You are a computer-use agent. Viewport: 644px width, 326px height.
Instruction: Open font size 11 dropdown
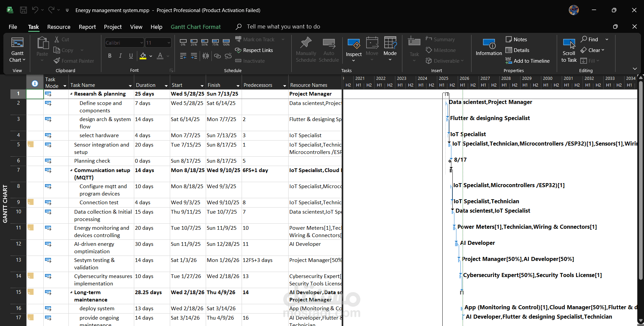[x=169, y=43]
